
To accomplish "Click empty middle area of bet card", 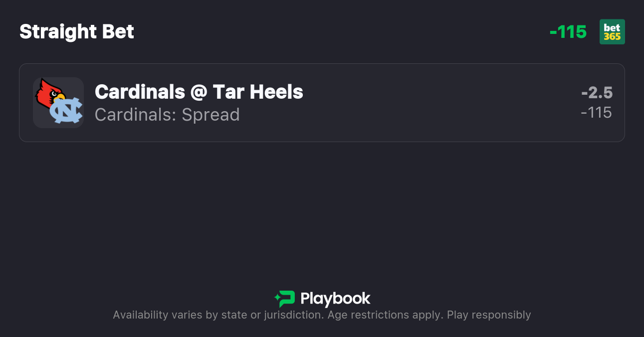I will tap(424, 103).
